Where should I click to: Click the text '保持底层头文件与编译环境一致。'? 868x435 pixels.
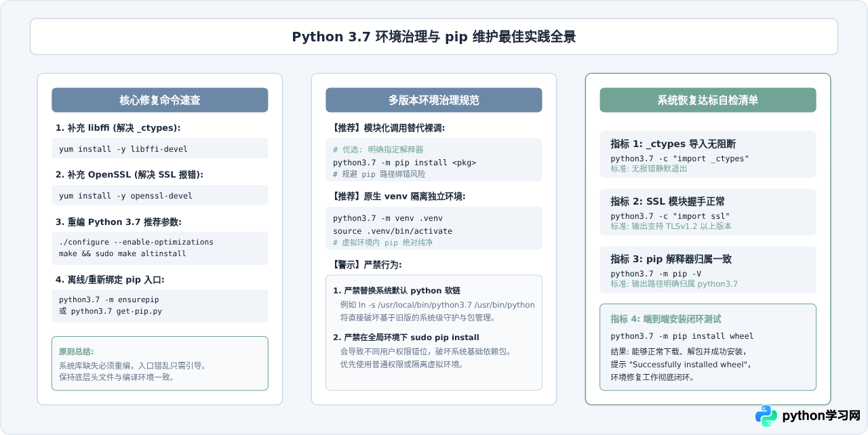coord(117,377)
